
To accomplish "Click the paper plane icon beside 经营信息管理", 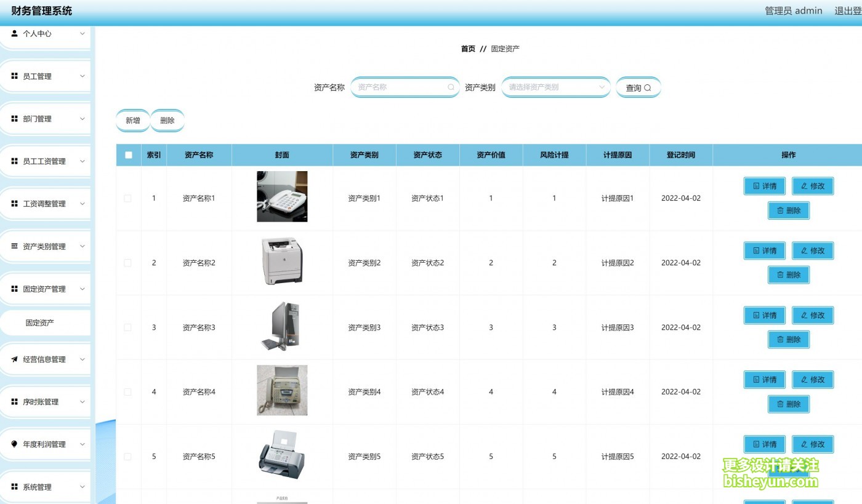I will (x=15, y=359).
